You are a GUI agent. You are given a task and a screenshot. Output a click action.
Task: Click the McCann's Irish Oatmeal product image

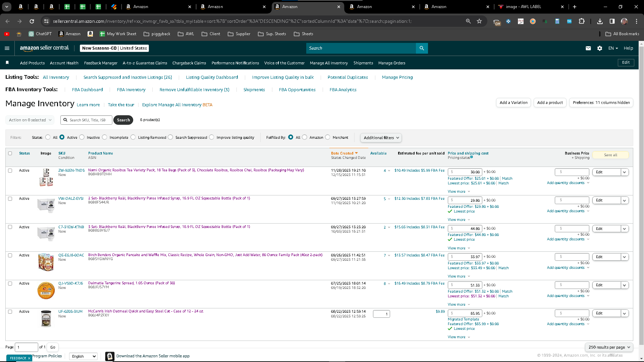46,318
